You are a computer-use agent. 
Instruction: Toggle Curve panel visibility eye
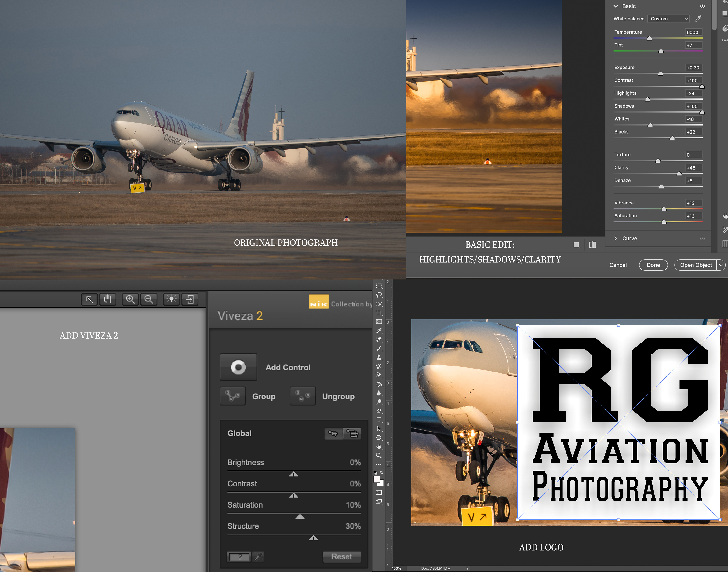tap(703, 238)
